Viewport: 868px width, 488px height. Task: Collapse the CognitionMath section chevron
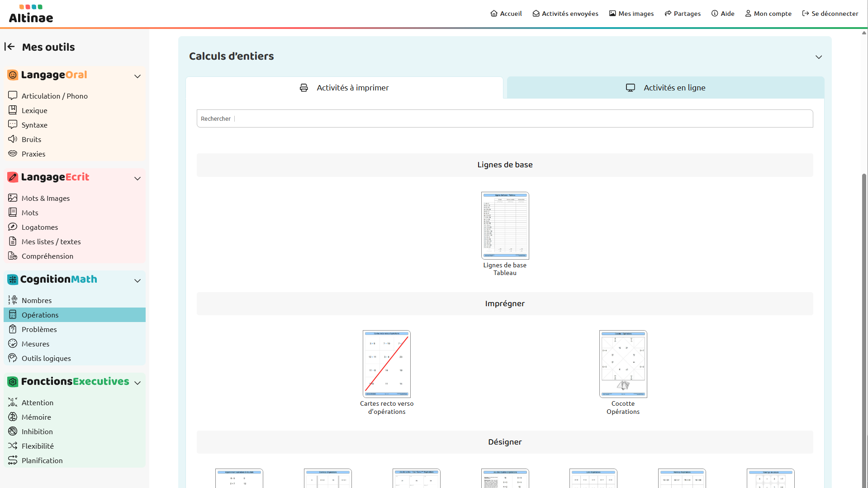pyautogui.click(x=138, y=280)
